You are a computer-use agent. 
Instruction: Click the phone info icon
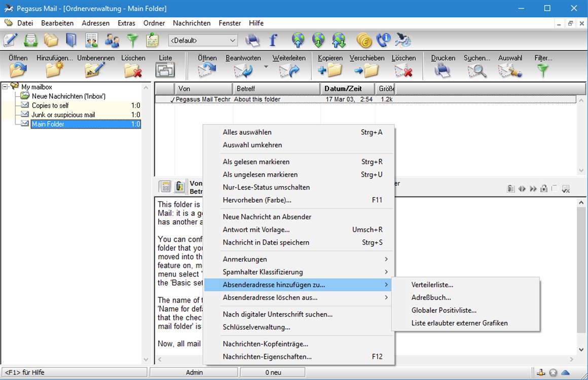(383, 40)
